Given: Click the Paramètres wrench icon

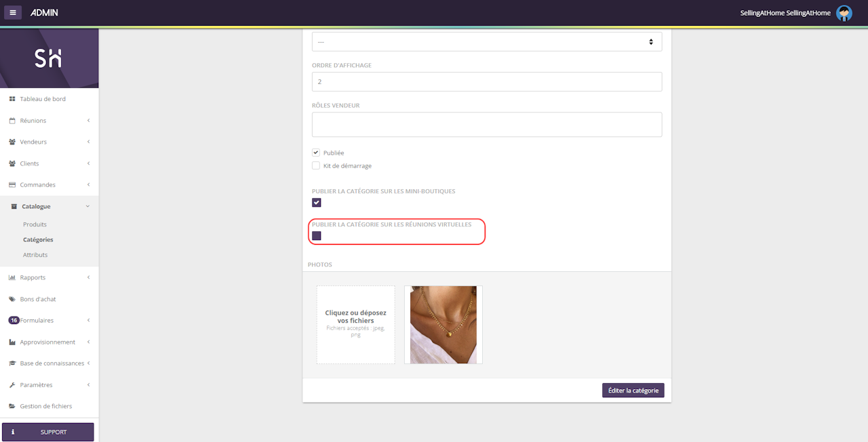Looking at the screenshot, I should [x=12, y=385].
